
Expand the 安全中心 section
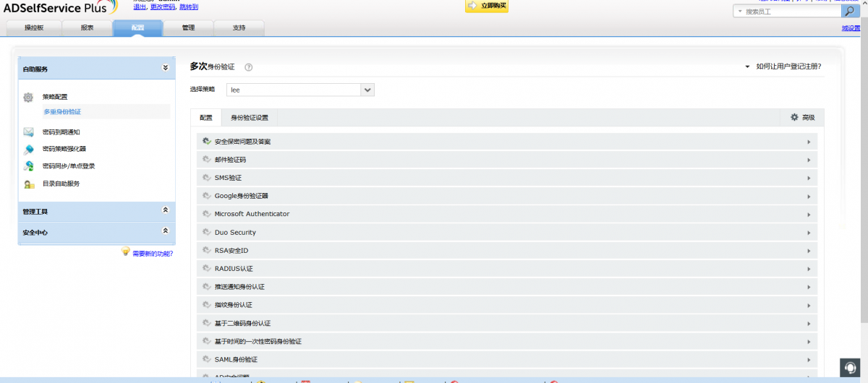pos(165,231)
